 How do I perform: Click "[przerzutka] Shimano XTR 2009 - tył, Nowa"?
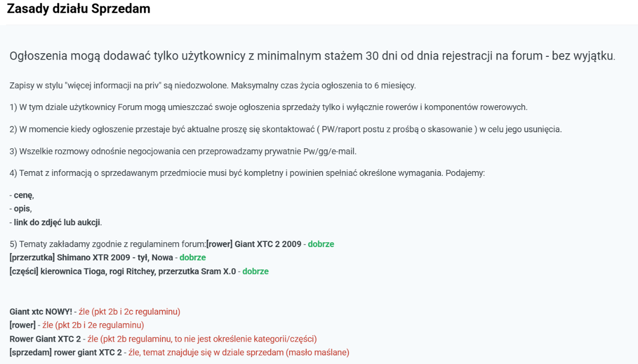click(x=91, y=258)
